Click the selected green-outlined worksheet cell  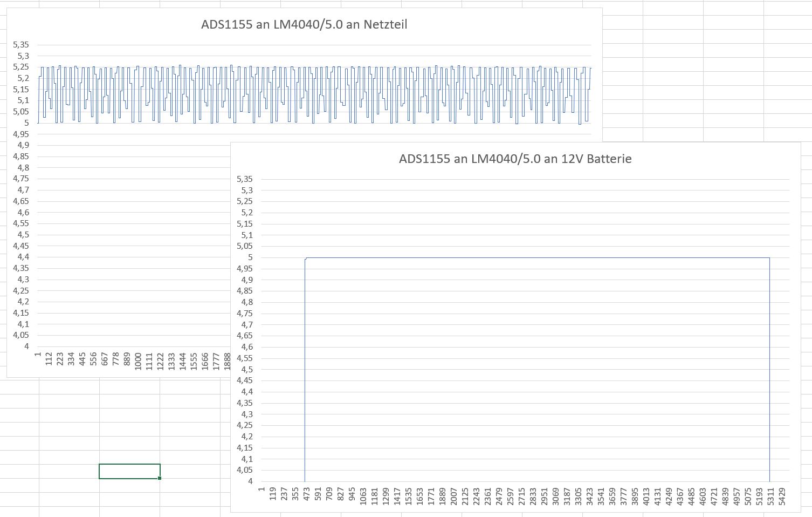coord(129,471)
